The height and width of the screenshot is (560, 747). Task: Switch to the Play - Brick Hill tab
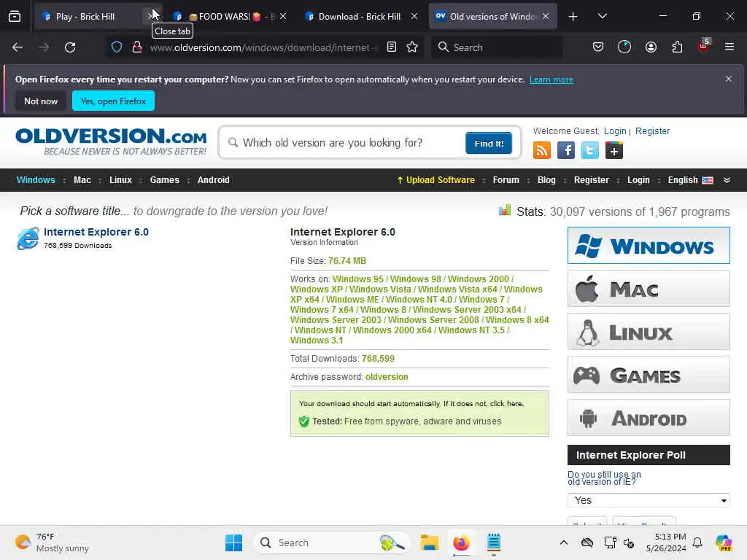coord(86,17)
